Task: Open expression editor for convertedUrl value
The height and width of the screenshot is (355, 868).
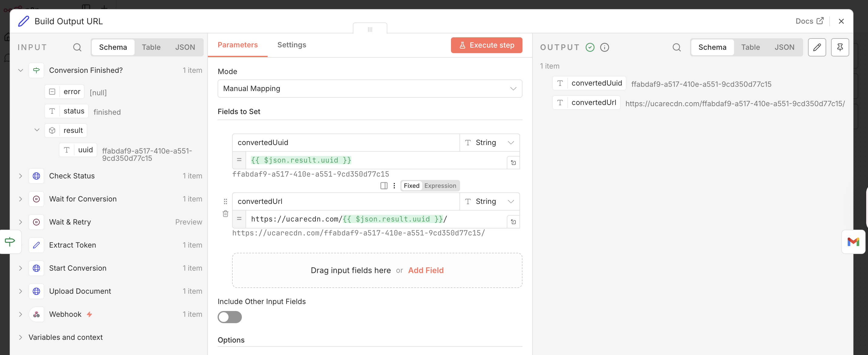Action: click(x=513, y=222)
